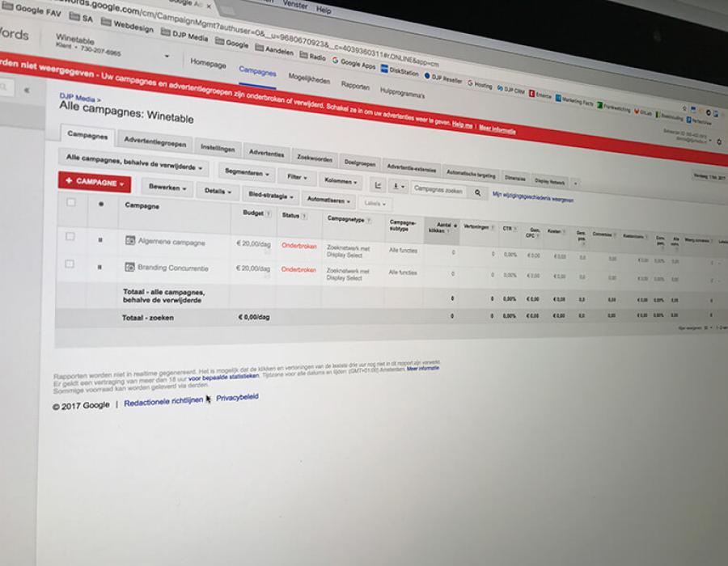Viewport: 728px width, 566px height.
Task: Open the Kolommen dropdown
Action: [x=341, y=181]
